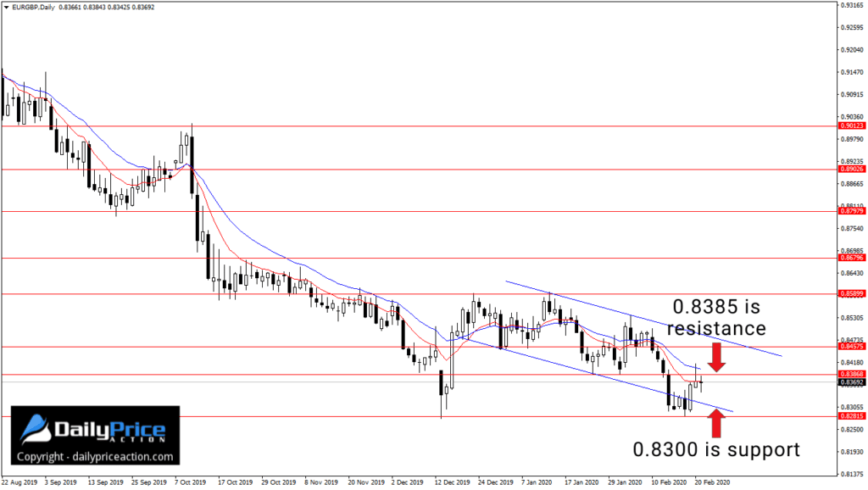
Task: Click the 0.90915 price scale value
Action: click(853, 94)
